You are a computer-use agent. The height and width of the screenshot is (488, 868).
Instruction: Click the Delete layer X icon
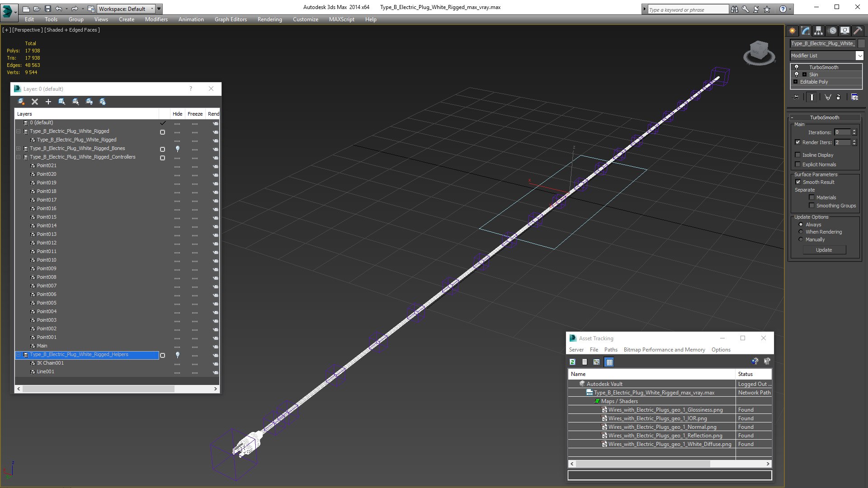click(x=35, y=102)
